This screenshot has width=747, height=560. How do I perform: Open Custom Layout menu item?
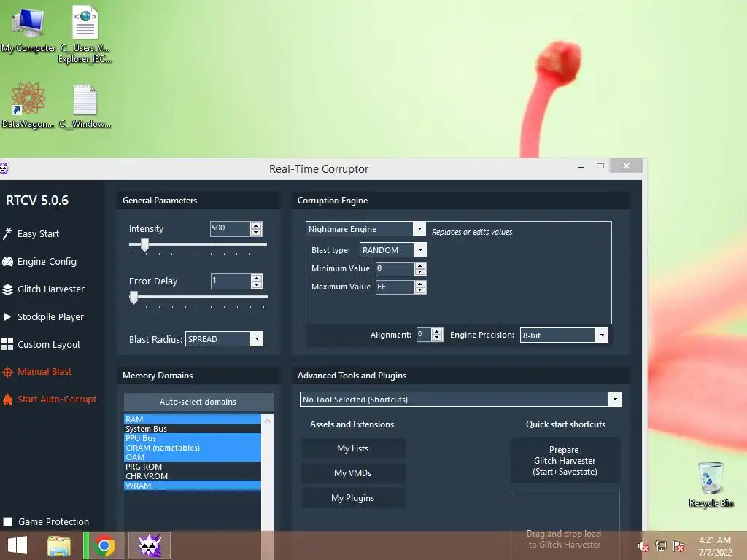[x=49, y=344]
